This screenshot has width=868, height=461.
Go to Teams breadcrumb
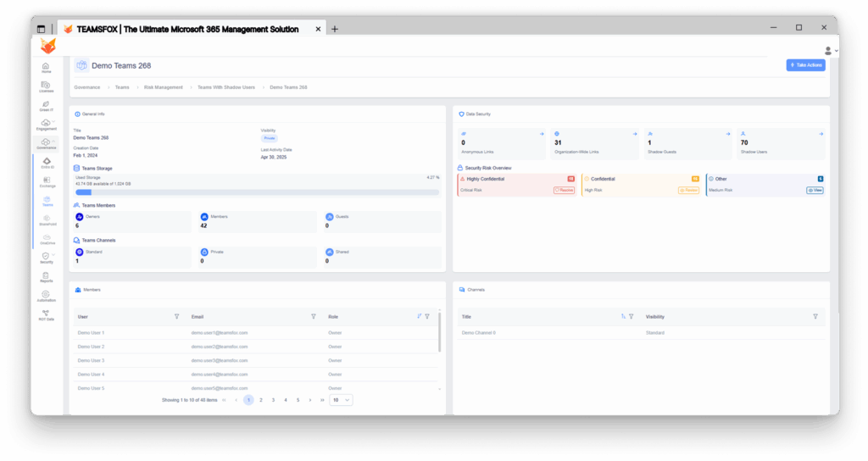coord(122,87)
